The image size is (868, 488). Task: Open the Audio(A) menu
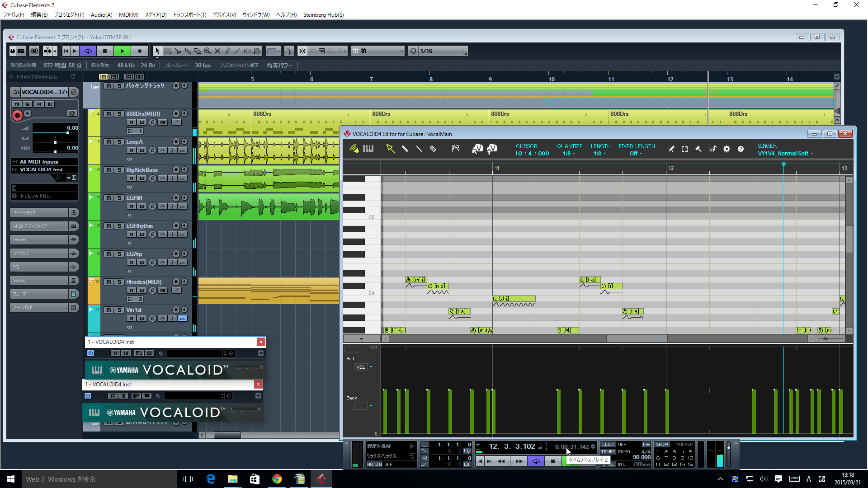pyautogui.click(x=101, y=15)
